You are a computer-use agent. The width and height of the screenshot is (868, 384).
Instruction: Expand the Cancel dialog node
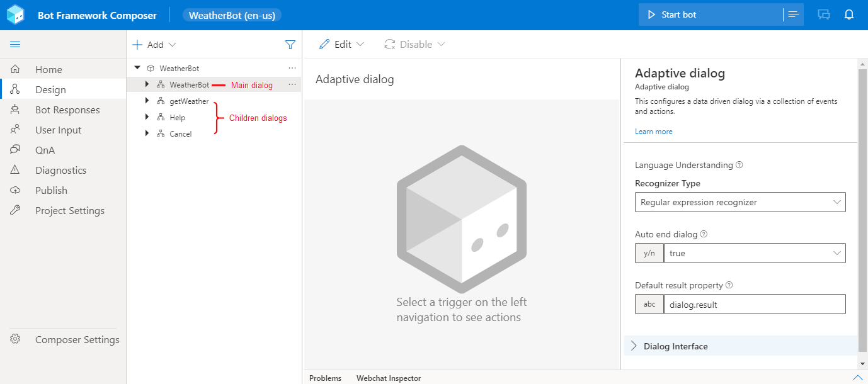click(x=147, y=133)
